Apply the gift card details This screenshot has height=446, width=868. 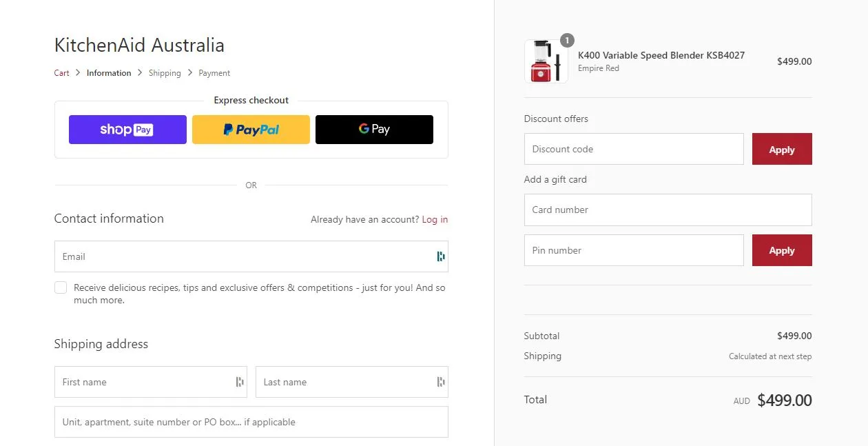coord(782,250)
